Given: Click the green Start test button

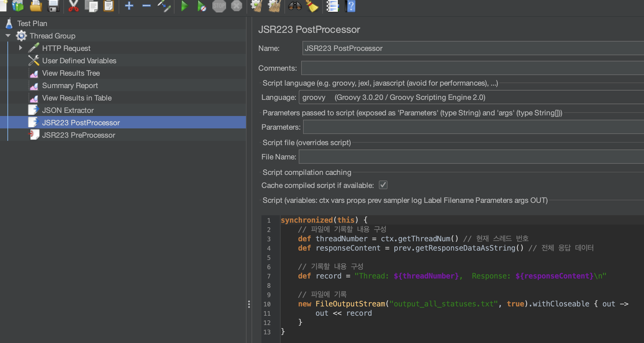Looking at the screenshot, I should point(184,6).
